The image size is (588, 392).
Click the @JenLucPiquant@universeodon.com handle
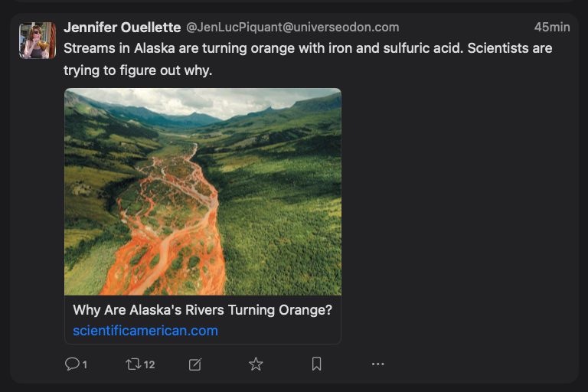pyautogui.click(x=292, y=28)
